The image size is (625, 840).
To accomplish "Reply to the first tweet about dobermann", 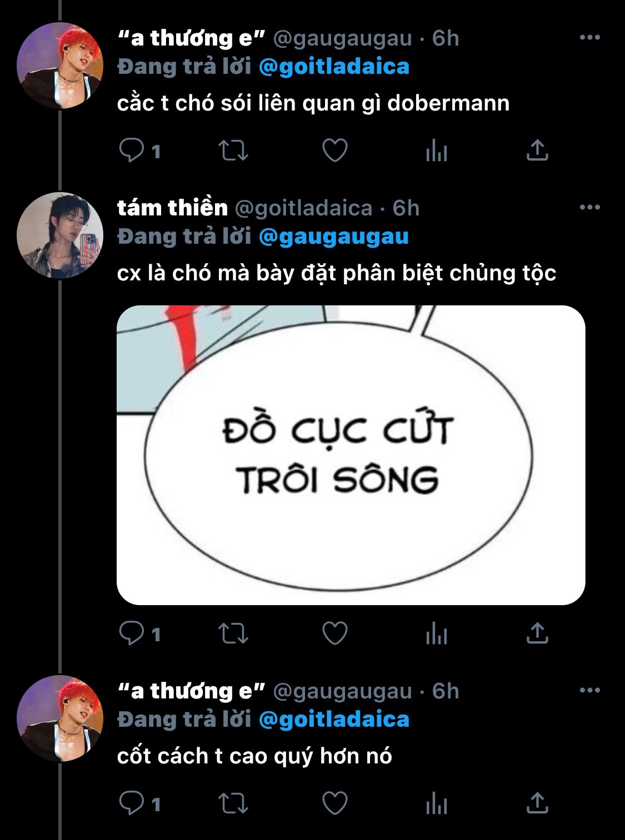I will click(x=132, y=150).
